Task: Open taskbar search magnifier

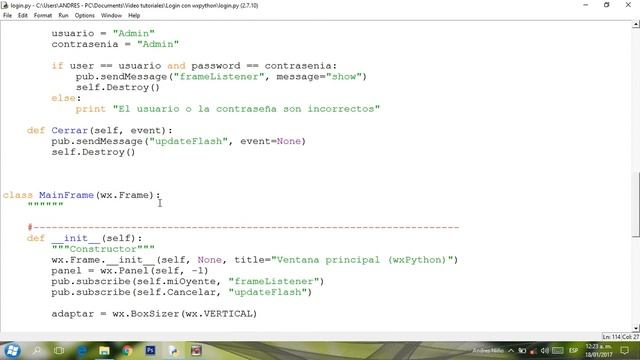Action: point(37,351)
